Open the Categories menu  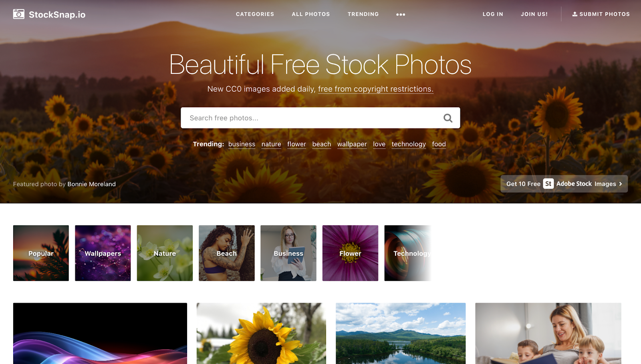pos(255,14)
